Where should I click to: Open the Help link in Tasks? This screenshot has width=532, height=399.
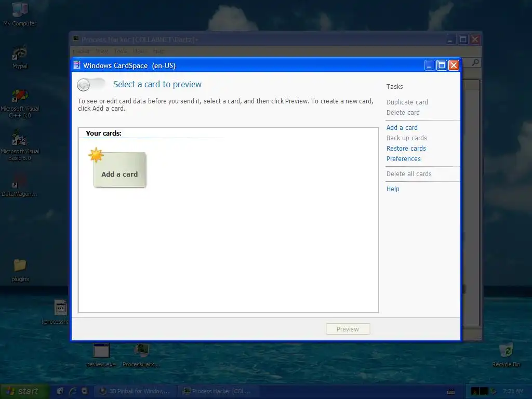coord(393,189)
